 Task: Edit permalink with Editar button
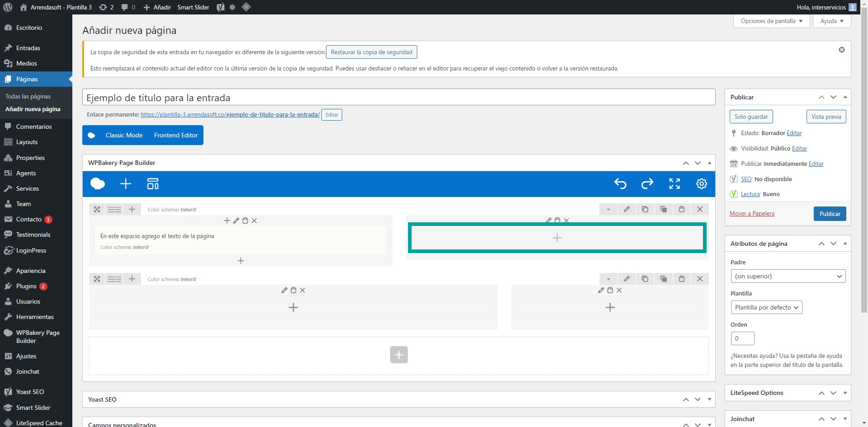click(x=332, y=115)
